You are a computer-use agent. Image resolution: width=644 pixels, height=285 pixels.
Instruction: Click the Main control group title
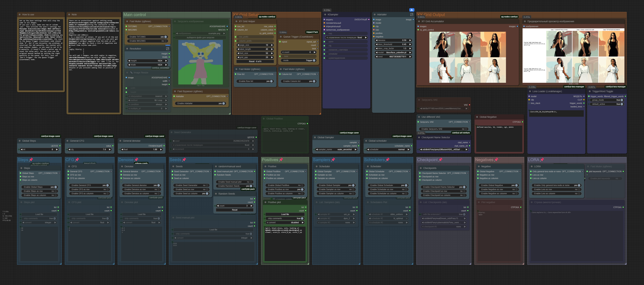pos(135,15)
